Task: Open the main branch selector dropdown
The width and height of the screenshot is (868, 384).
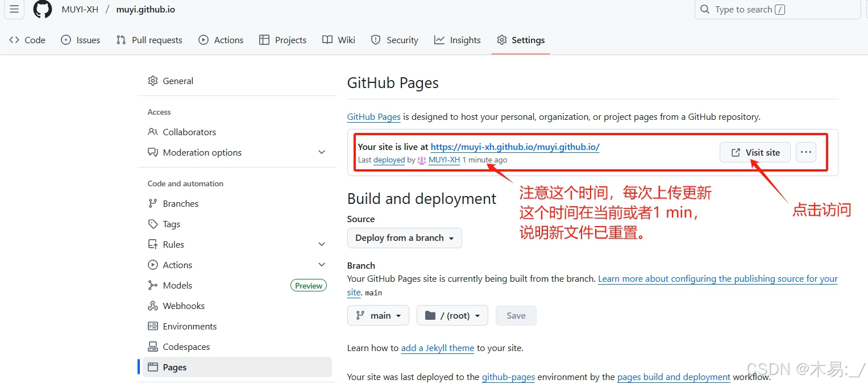Action: click(378, 316)
